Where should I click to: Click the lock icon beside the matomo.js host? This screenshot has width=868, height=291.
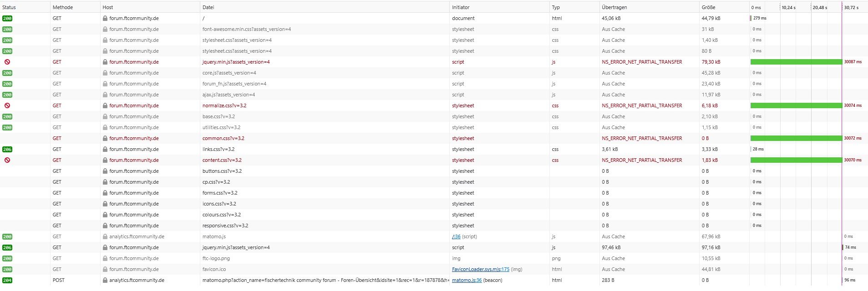click(x=105, y=236)
